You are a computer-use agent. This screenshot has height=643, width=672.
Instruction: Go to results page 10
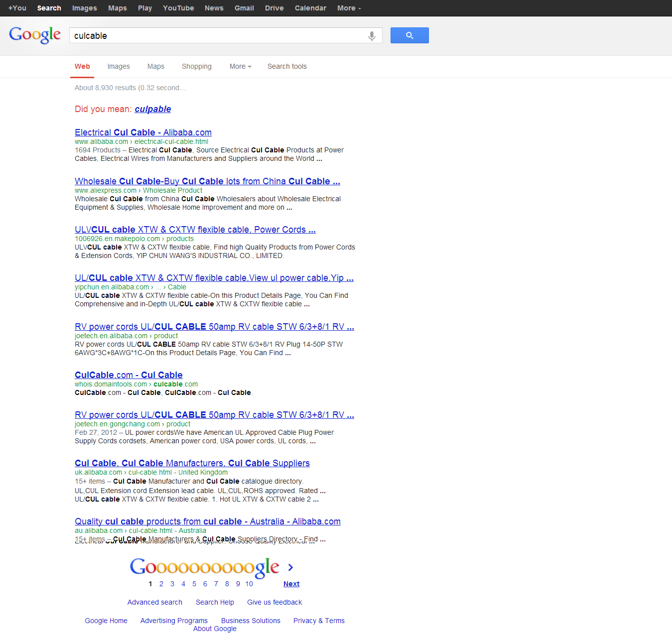[249, 584]
